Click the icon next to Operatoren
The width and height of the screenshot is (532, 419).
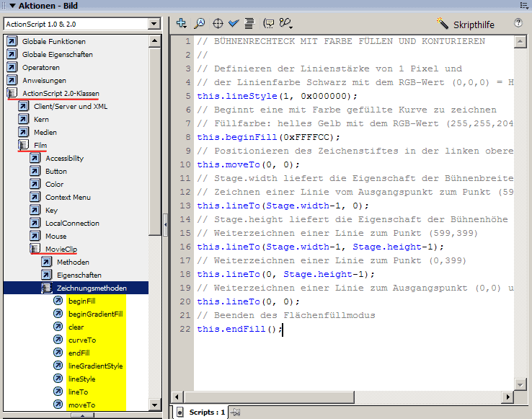coord(12,67)
